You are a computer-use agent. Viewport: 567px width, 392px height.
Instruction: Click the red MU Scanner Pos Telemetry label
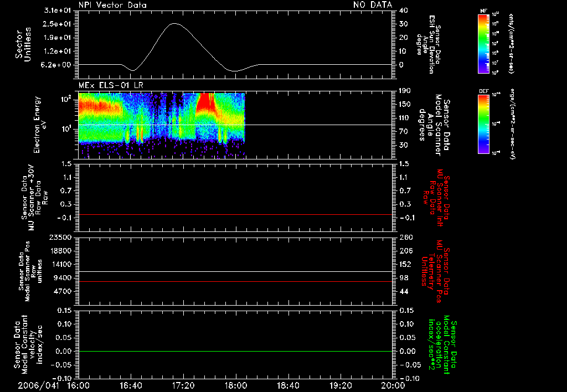(436, 271)
